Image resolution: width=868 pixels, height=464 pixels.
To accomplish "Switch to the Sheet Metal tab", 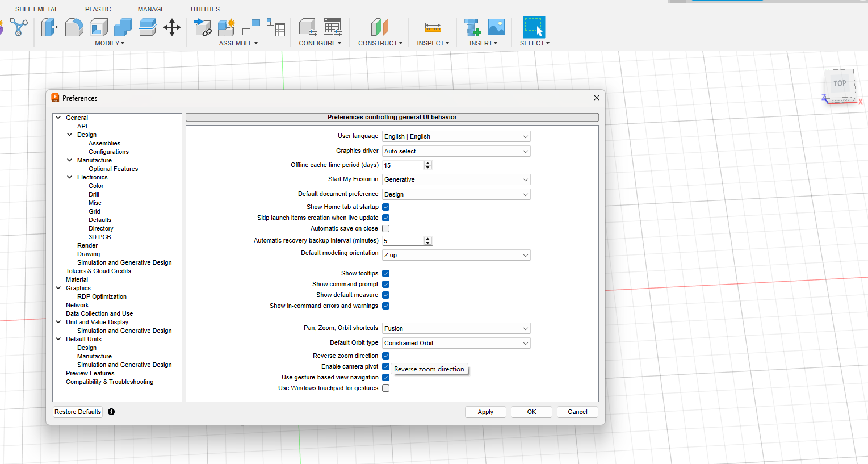I will (37, 9).
